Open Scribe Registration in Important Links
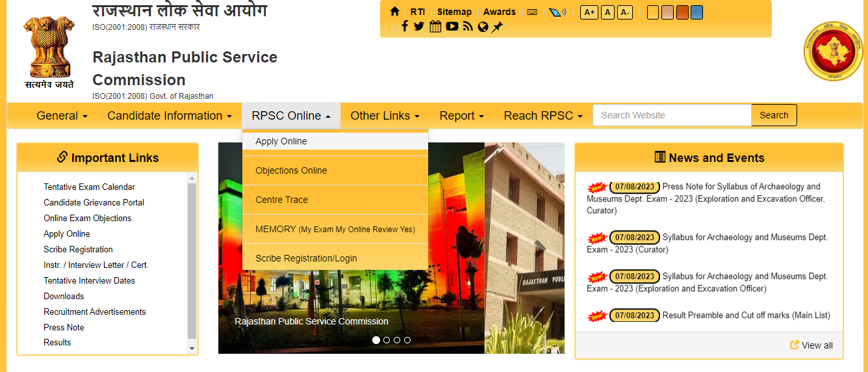This screenshot has height=372, width=868. coord(78,249)
